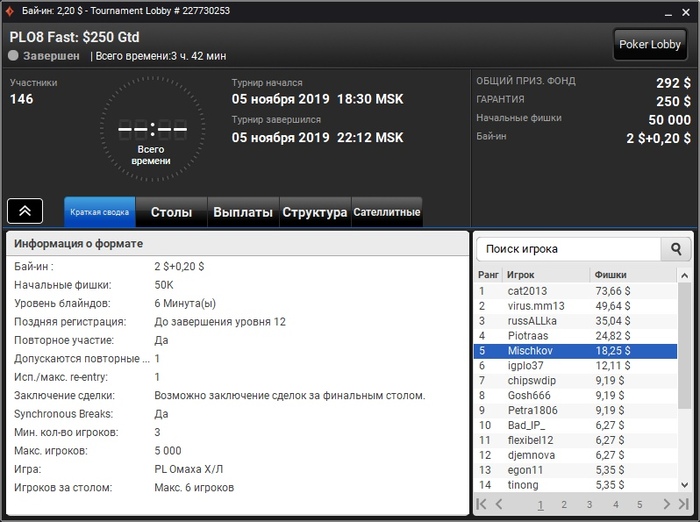Close the Tournament Lobby window

coord(686,13)
